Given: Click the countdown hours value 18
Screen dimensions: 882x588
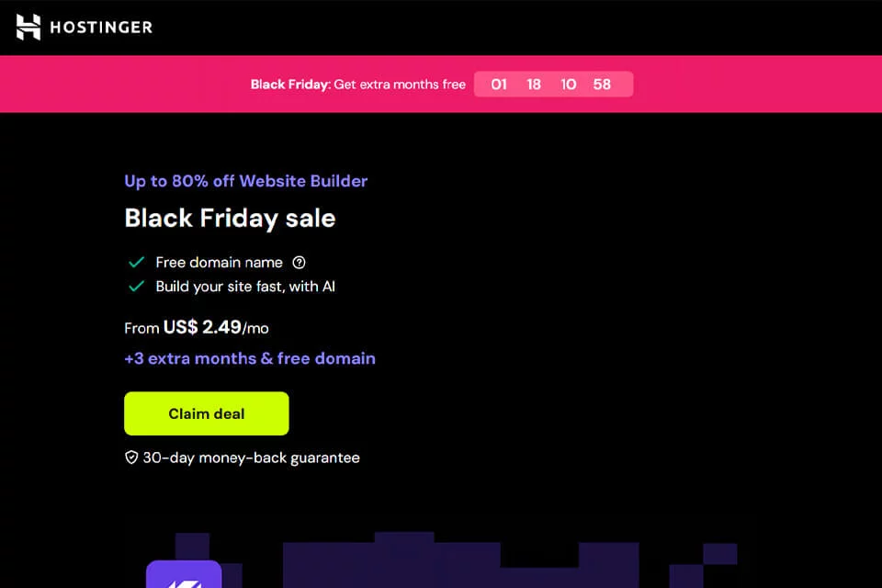Looking at the screenshot, I should click(x=533, y=85).
